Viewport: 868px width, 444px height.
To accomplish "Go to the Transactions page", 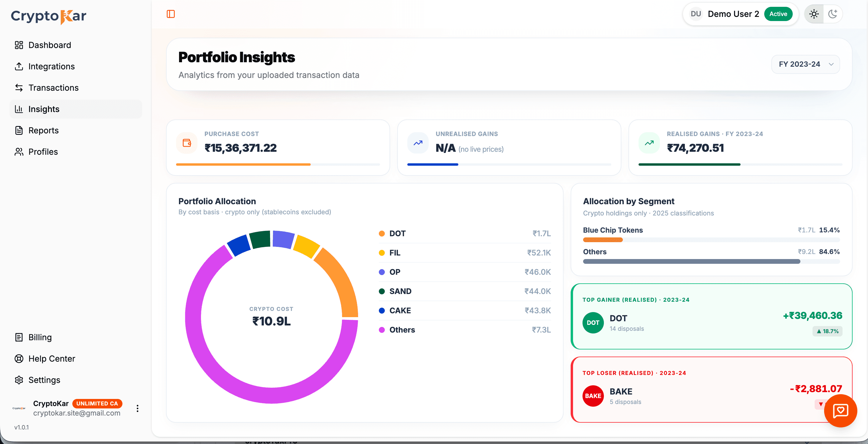I will [x=76, y=88].
